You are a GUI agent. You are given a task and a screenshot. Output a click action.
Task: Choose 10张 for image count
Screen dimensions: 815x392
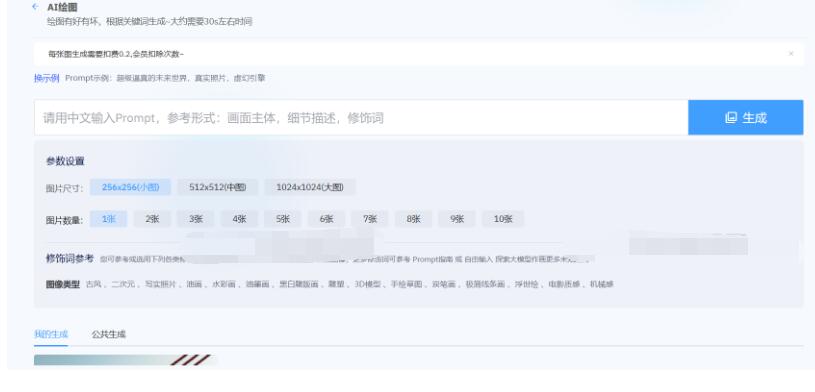click(x=503, y=219)
